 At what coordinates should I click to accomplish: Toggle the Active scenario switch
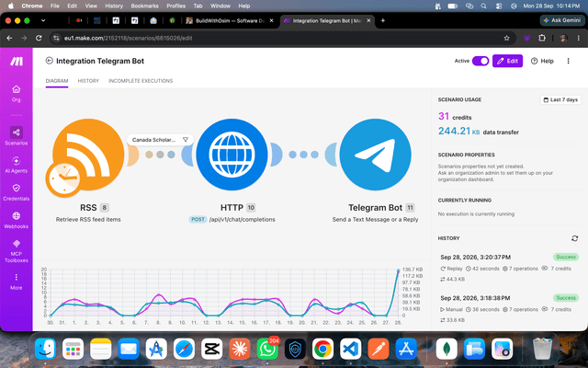(x=481, y=61)
